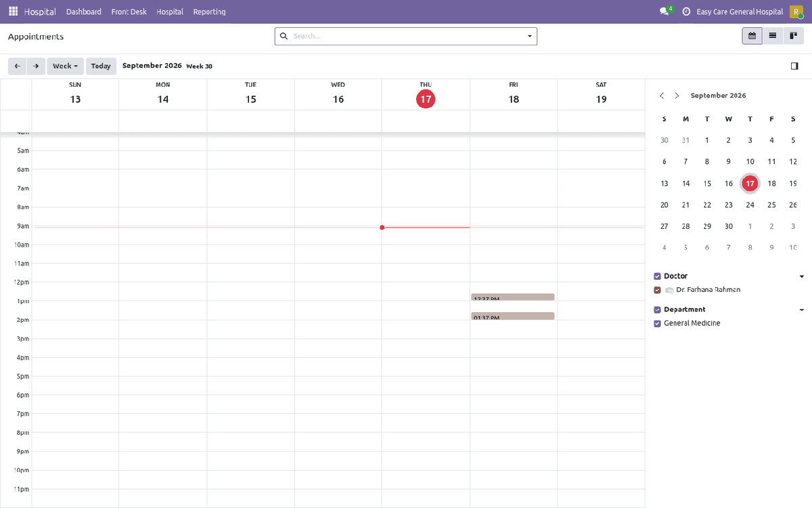Click the Appointments breadcrumb title
Screen dimensions: 812x508
36,37
